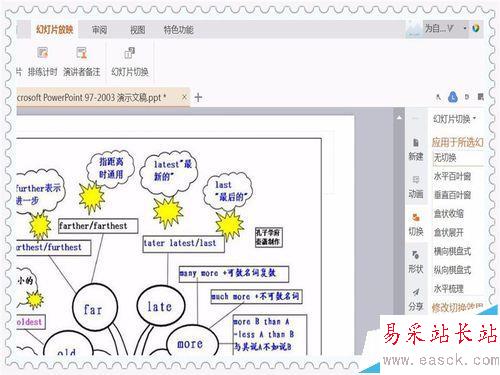The width and height of the screenshot is (500, 375).
Task: Click the 幻灯片切换 ribbon icon
Action: 130,53
